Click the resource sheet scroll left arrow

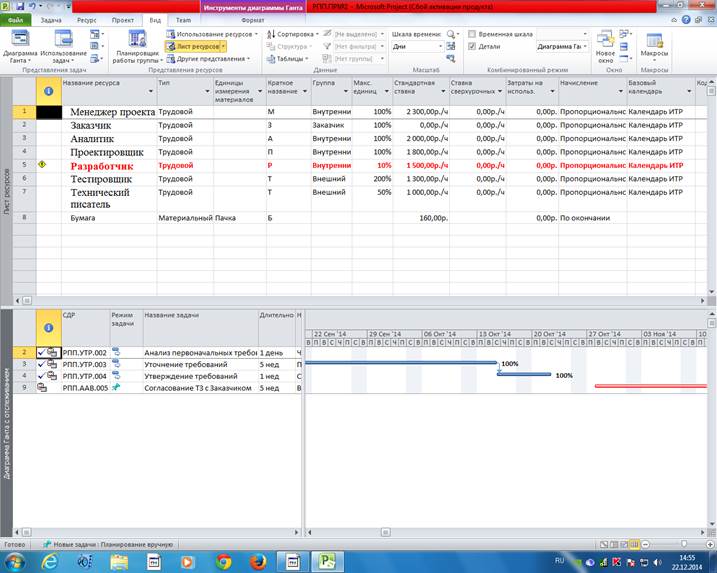click(x=17, y=300)
